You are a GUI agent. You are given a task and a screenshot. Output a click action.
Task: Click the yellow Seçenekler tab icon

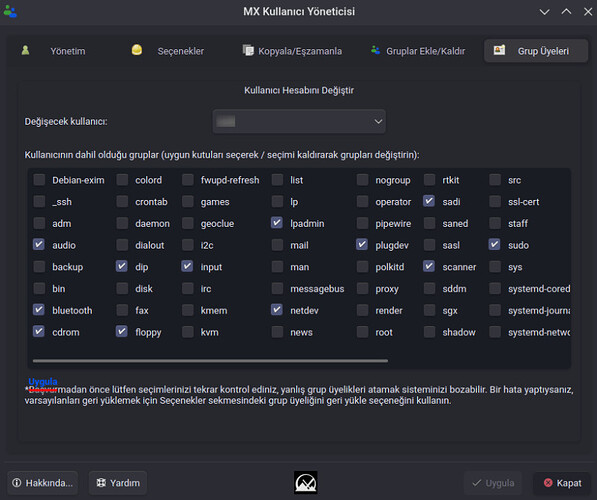(x=137, y=50)
